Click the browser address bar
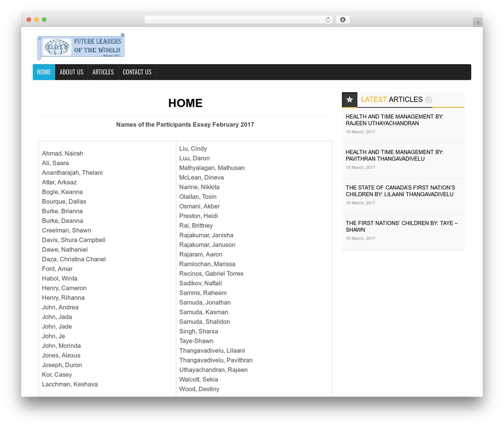The height and width of the screenshot is (427, 504). 238,20
